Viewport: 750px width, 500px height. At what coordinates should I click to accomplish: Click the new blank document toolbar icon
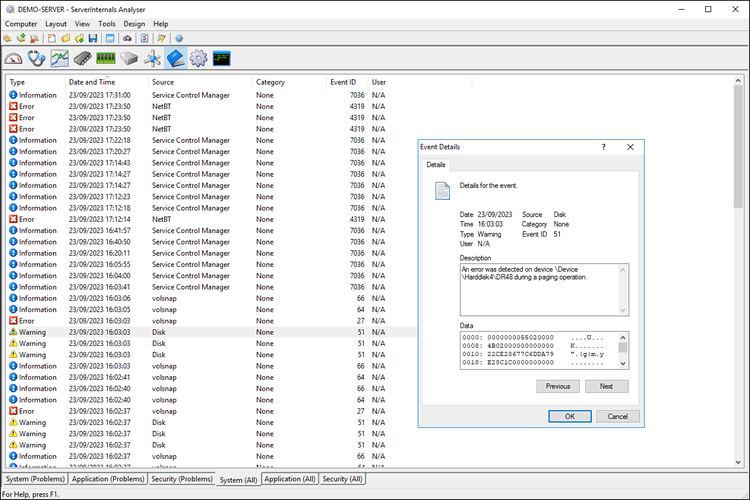pos(52,38)
